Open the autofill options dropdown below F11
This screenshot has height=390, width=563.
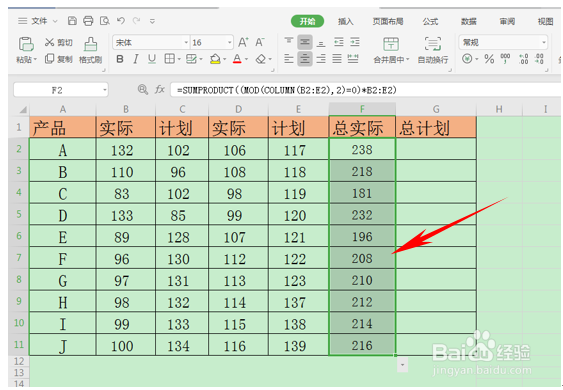(403, 365)
